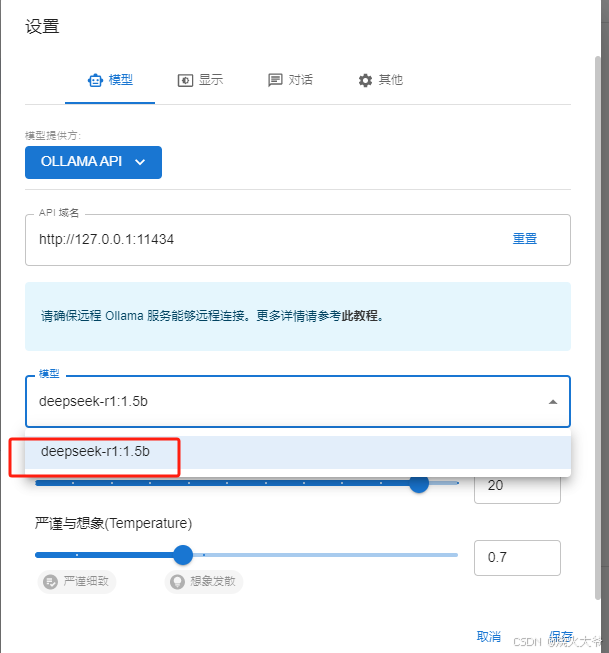Click the Temperature slider handle
The width and height of the screenshot is (609, 653).
click(x=182, y=555)
